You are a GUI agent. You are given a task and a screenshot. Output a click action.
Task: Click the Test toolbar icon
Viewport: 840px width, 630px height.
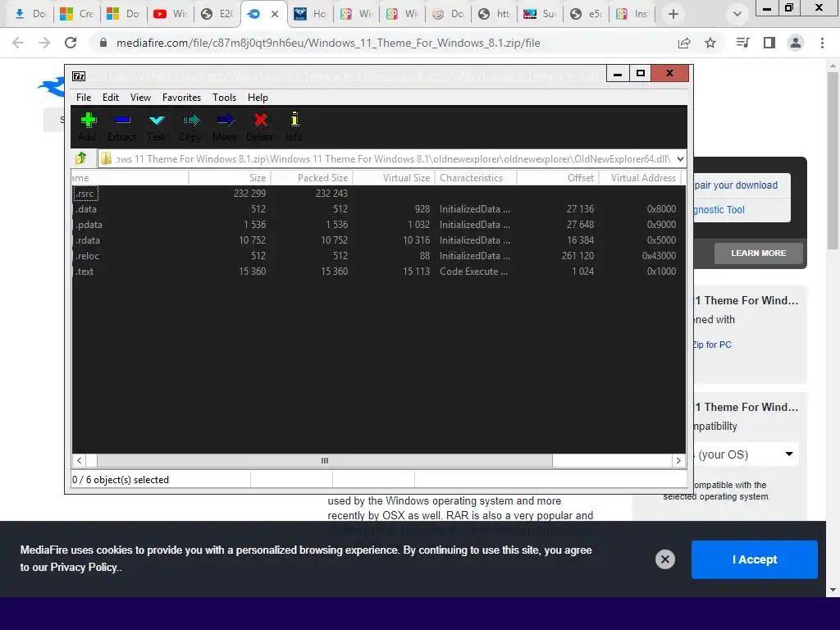pos(157,126)
